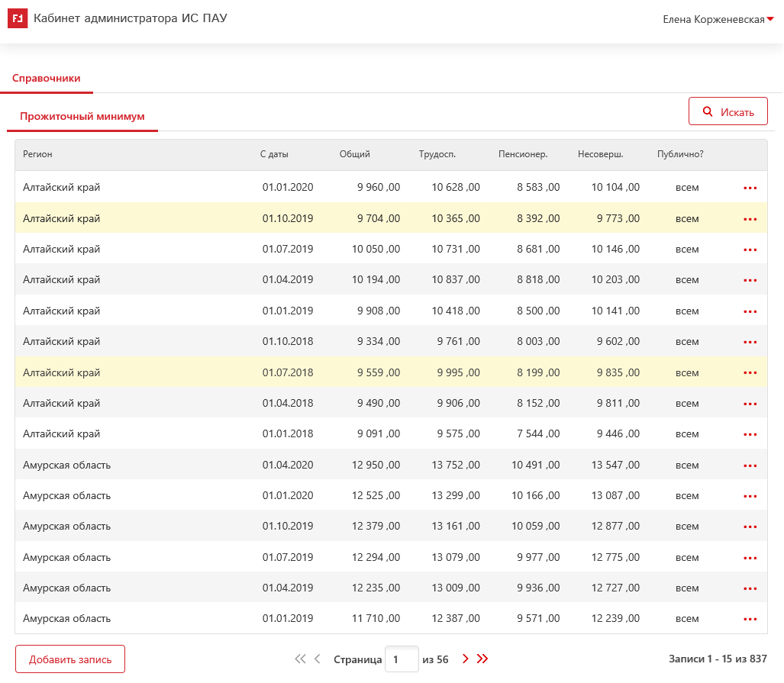Jump to the first page double arrow
The width and height of the screenshot is (784, 683).
click(x=300, y=659)
